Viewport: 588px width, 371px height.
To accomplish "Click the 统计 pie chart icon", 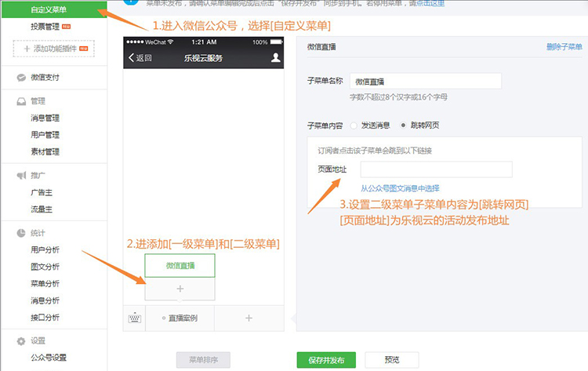I will 21,233.
